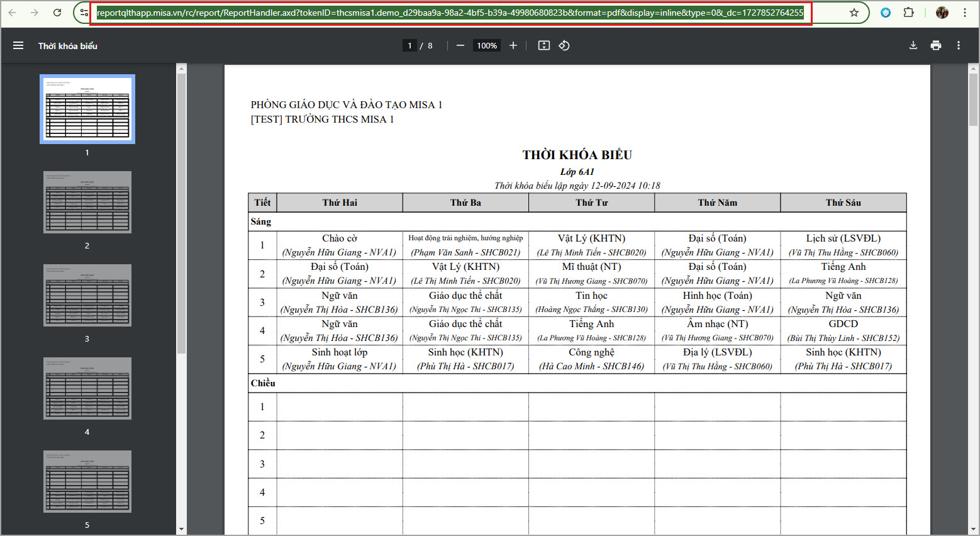Screen dimensions: 980x536
Task: Bookmark this page with star icon
Action: pos(854,13)
